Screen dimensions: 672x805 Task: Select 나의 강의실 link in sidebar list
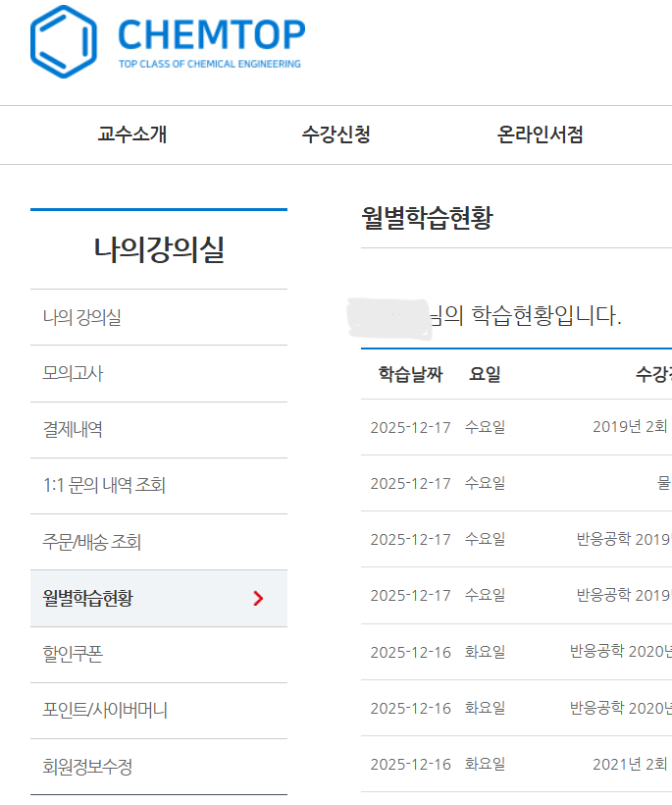(x=82, y=317)
